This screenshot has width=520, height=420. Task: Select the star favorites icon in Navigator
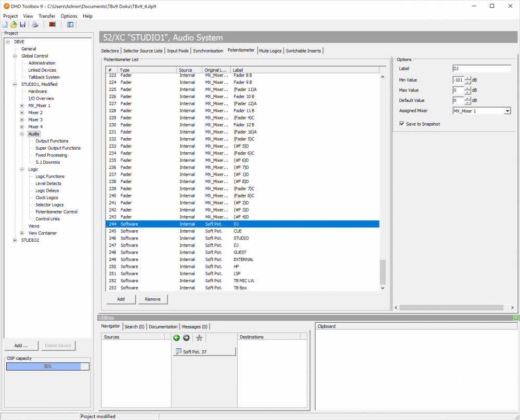pos(199,338)
